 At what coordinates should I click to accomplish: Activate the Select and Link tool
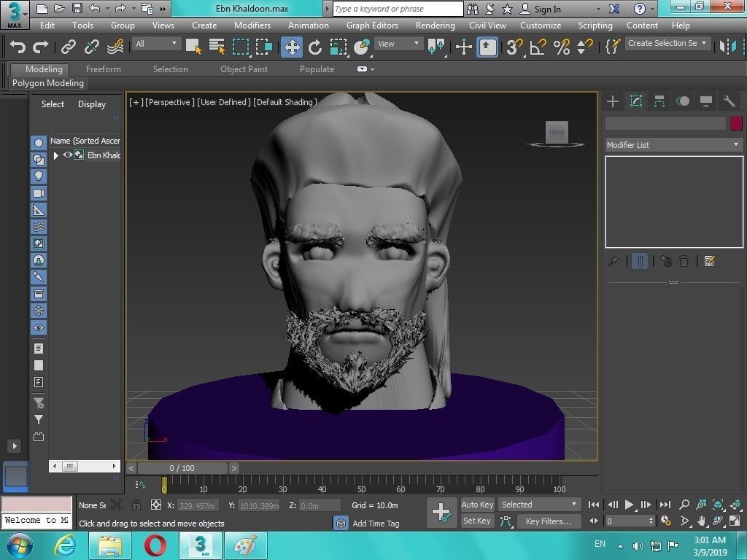pyautogui.click(x=68, y=47)
